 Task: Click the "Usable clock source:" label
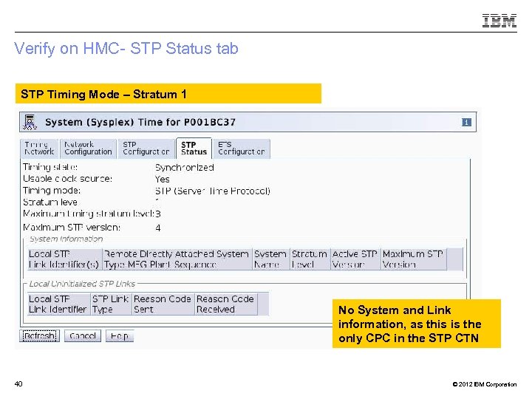(67, 179)
